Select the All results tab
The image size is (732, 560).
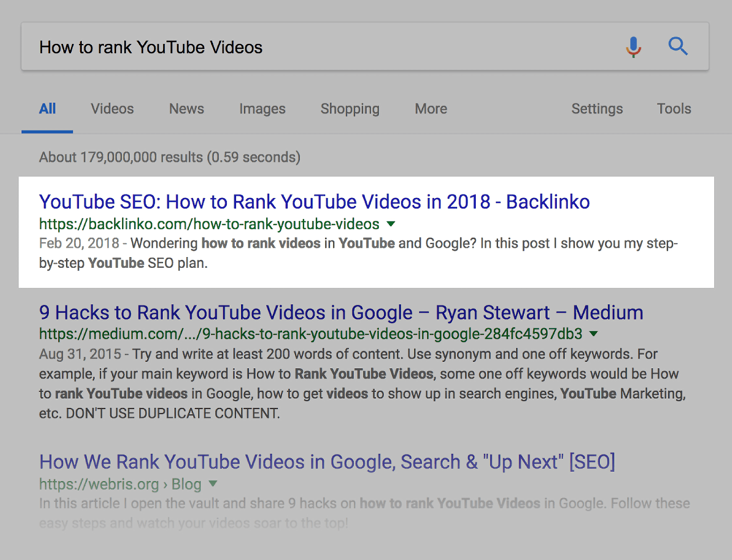pyautogui.click(x=47, y=109)
